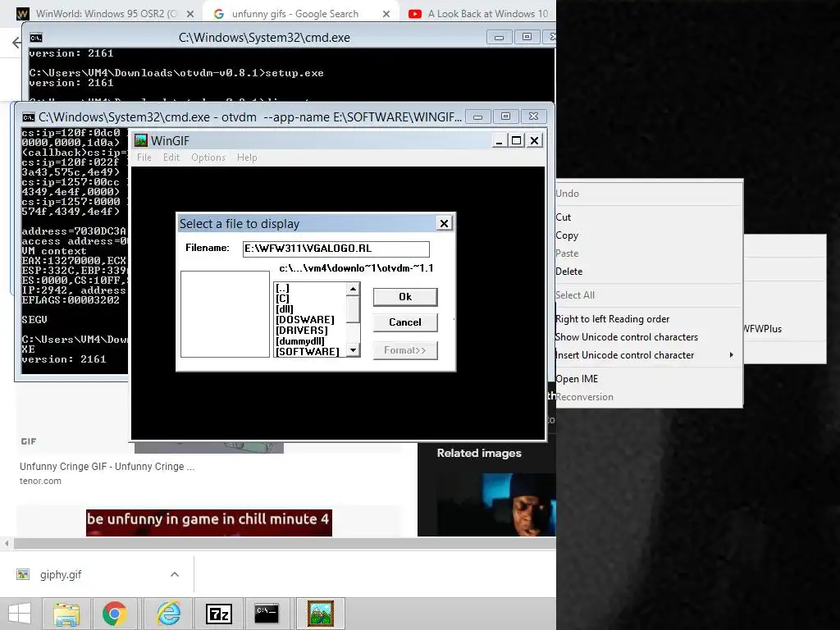This screenshot has height=630, width=840.
Task: Close the otvdm cmd.exe window
Action: click(x=533, y=116)
